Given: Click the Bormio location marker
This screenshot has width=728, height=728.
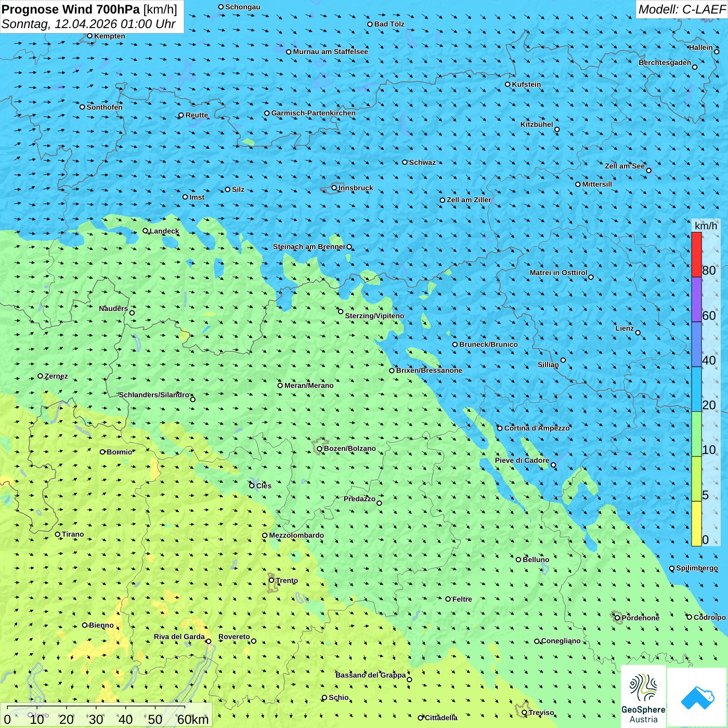Looking at the screenshot, I should click(102, 452).
